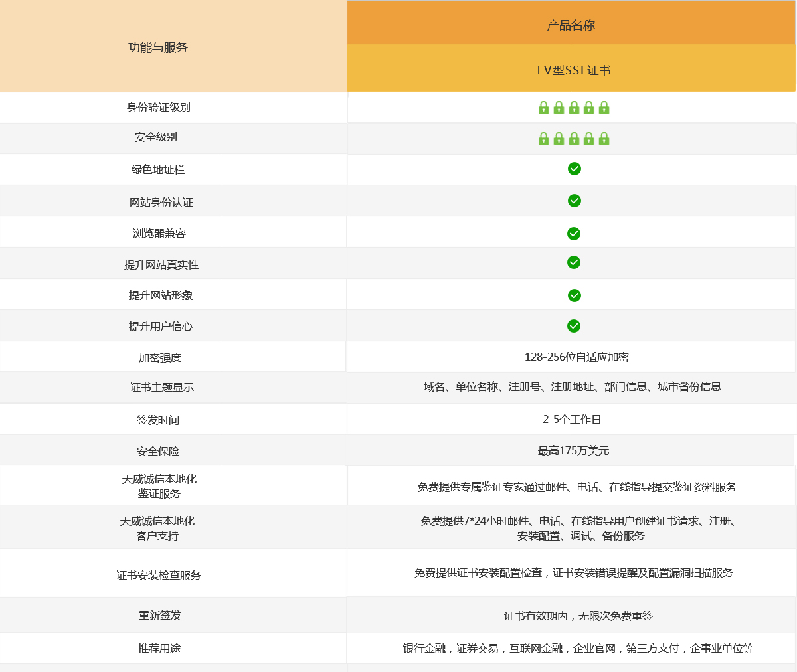
Task: Click the green checkmark in 提升用户信心 row
Action: pos(574,326)
